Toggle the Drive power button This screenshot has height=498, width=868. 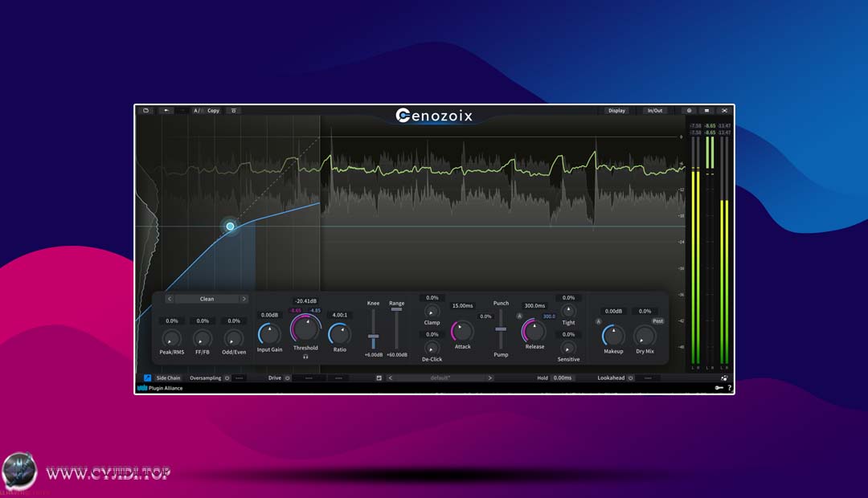coord(287,378)
